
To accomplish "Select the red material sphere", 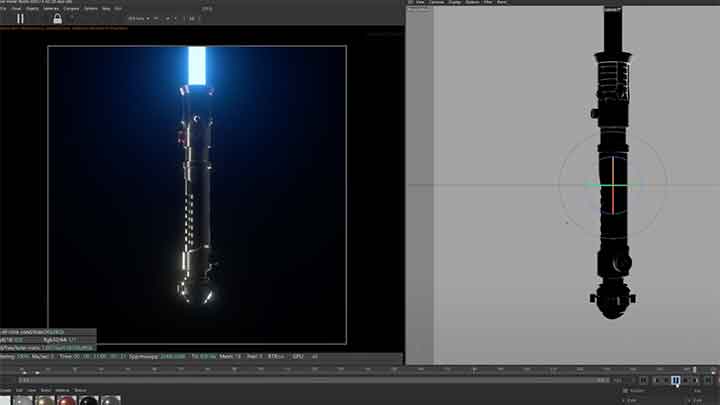I will (67, 400).
